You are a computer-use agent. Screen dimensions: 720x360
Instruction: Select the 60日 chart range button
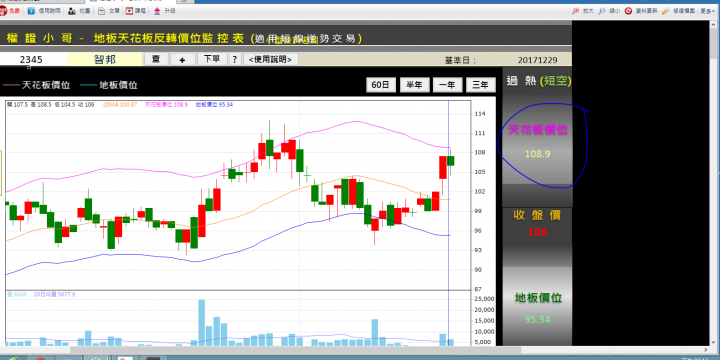[x=381, y=85]
